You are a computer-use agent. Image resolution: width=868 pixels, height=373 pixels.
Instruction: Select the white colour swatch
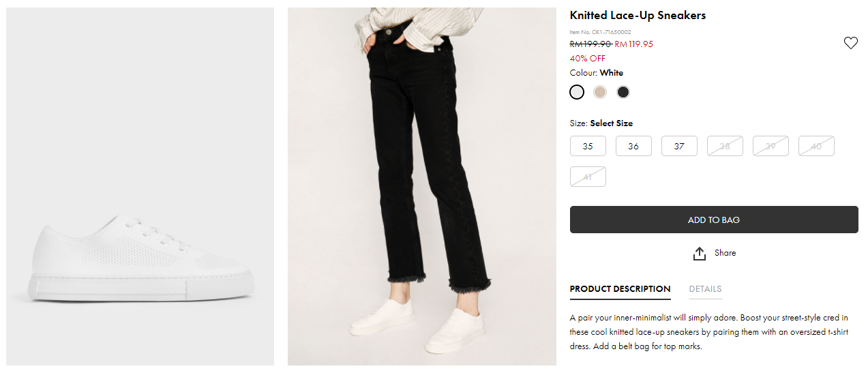click(577, 92)
